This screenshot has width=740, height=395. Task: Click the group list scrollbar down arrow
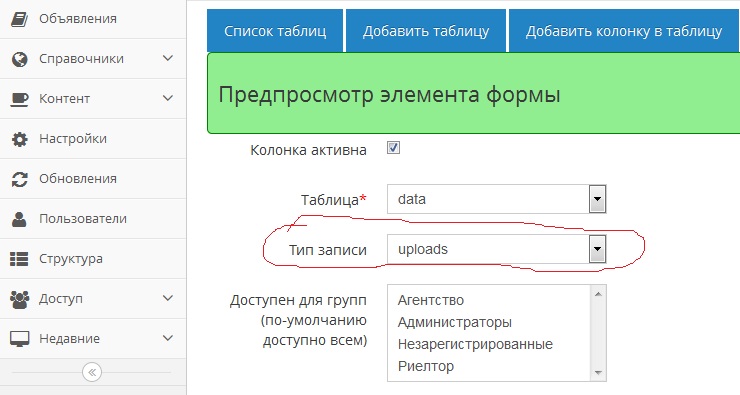click(598, 373)
